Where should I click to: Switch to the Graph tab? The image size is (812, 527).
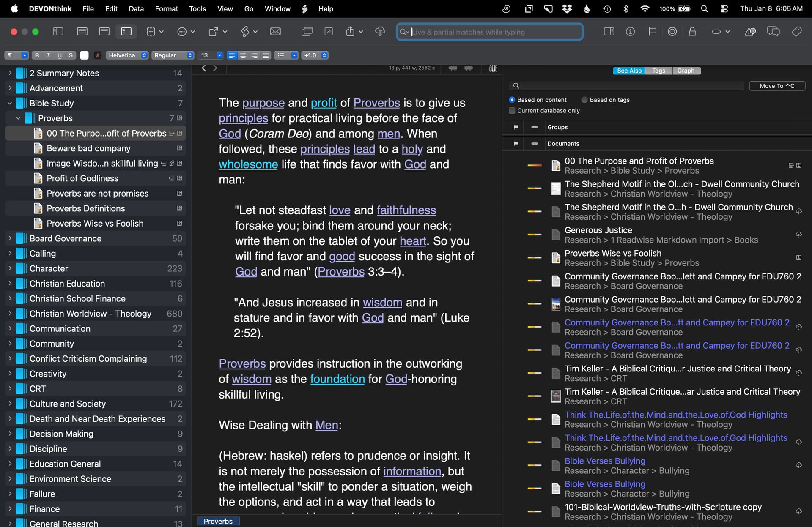click(x=685, y=71)
